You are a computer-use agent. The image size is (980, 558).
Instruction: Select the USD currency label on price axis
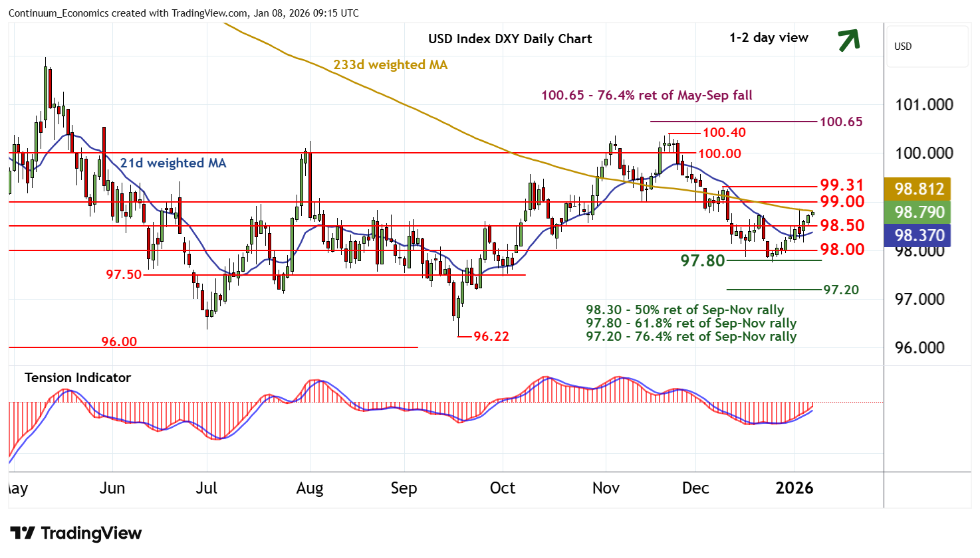pos(902,46)
